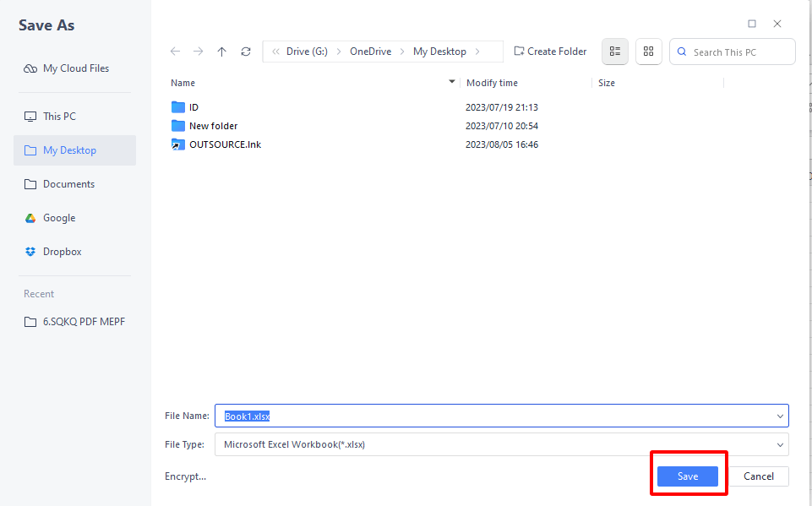812x506 pixels.
Task: Open recent folder 6.SQKQ PDF MEPF
Action: pyautogui.click(x=74, y=322)
